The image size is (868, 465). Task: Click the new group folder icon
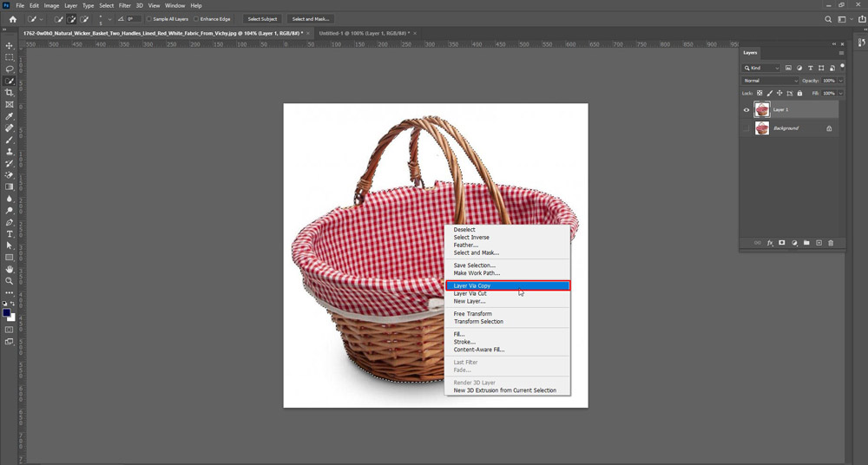806,243
